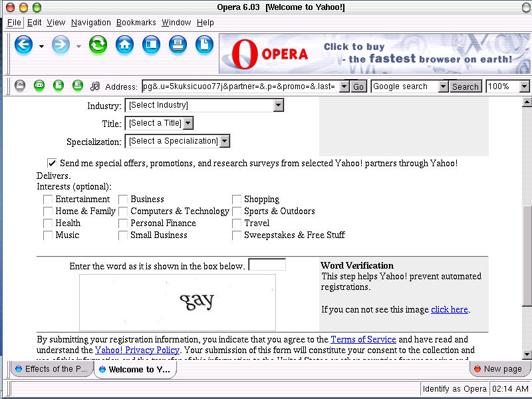Tick the Home & Family checkbox
532x399 pixels.
48,211
